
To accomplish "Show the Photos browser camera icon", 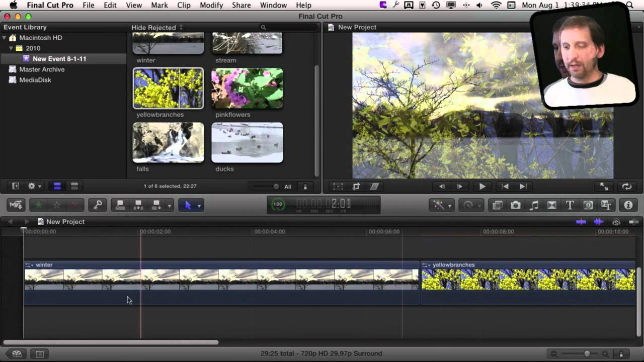I will 516,205.
